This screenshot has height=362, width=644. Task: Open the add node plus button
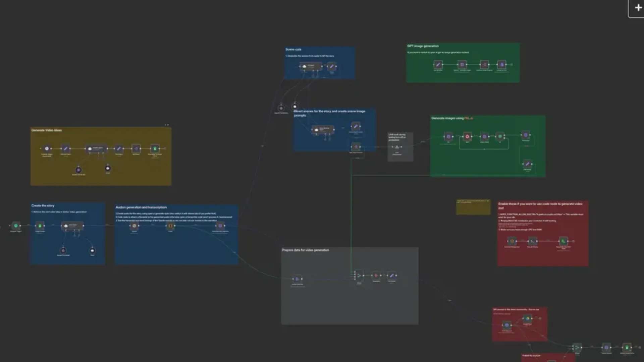click(x=638, y=8)
